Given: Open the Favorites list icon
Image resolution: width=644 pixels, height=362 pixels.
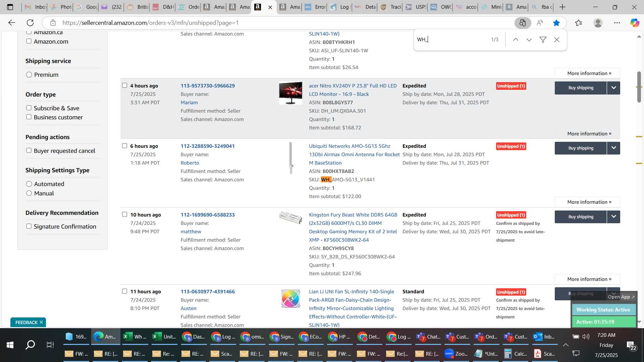Looking at the screenshot, I should [579, 23].
